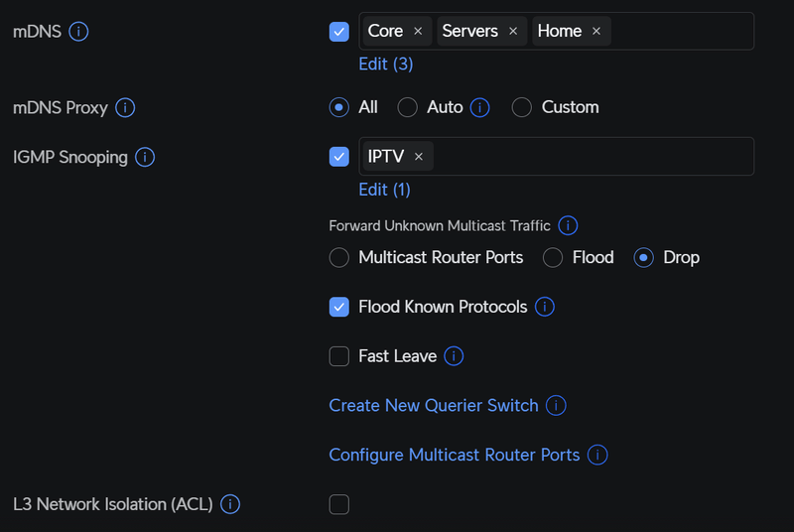Viewport: 794px width, 532px height.
Task: Remove the Servers network tag
Action: (x=513, y=32)
